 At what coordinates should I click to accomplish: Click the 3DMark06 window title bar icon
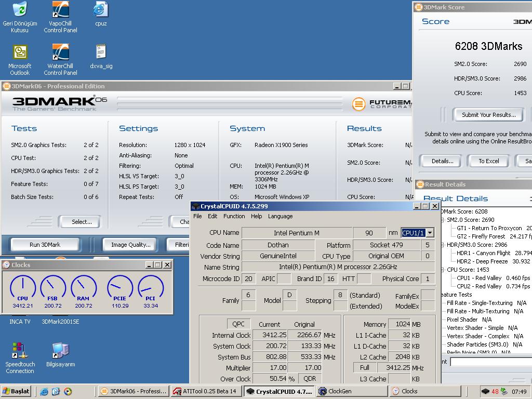pos(6,86)
